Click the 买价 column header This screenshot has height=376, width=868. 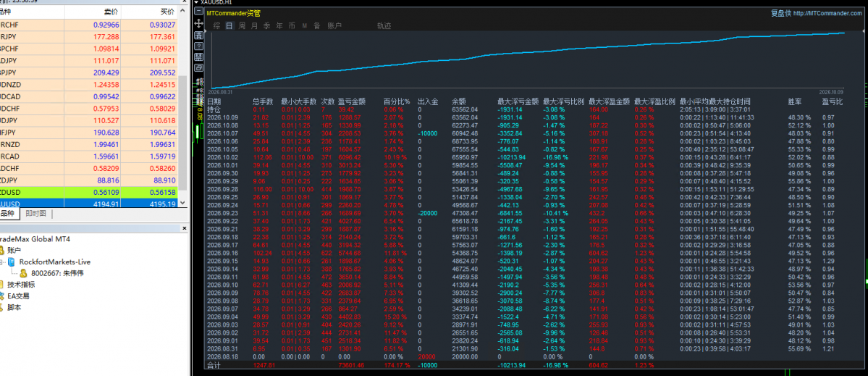(x=167, y=12)
